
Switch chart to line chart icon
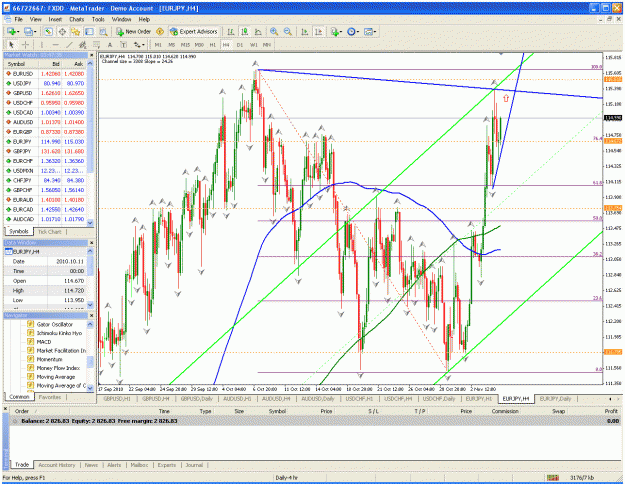click(258, 31)
